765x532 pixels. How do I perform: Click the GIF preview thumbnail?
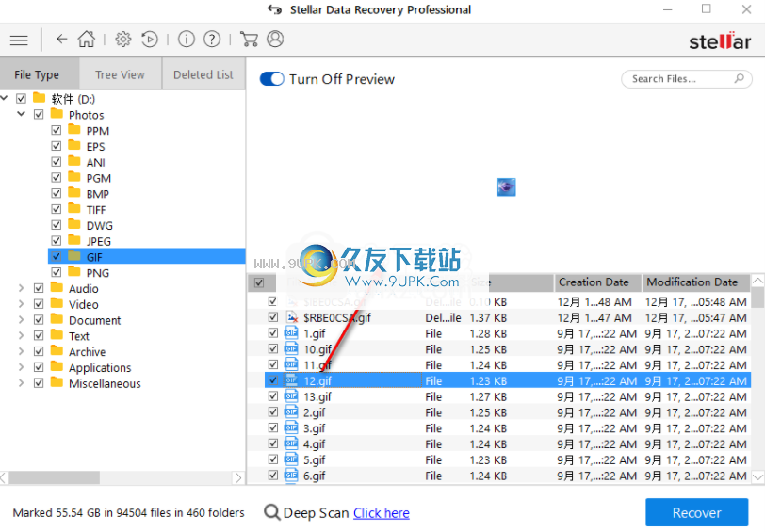tap(507, 187)
